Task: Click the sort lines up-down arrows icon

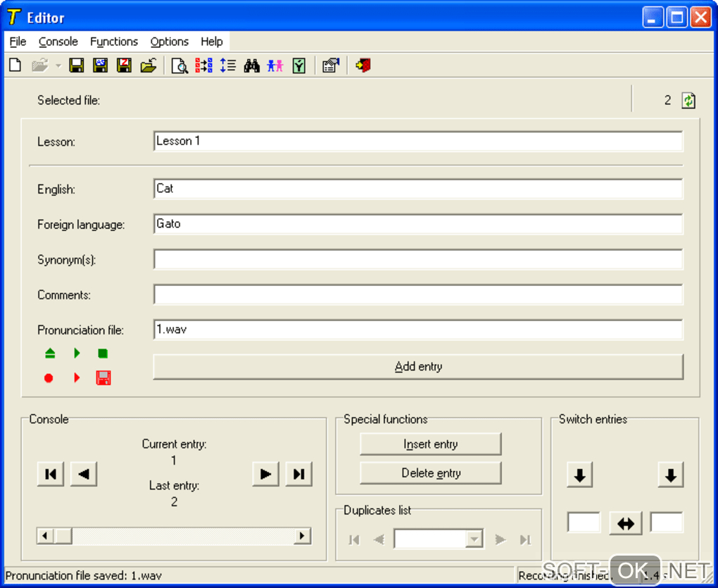Action: (227, 65)
